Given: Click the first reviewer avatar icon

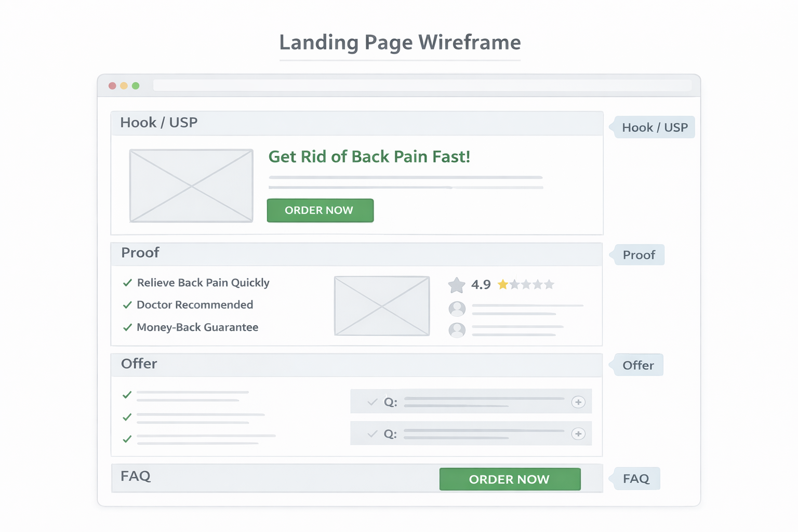Looking at the screenshot, I should [457, 309].
